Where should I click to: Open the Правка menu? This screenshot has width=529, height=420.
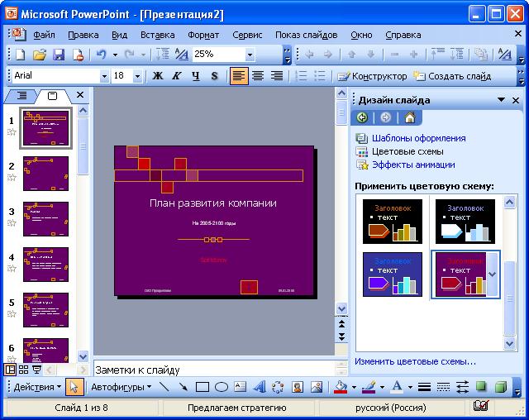[x=83, y=35]
